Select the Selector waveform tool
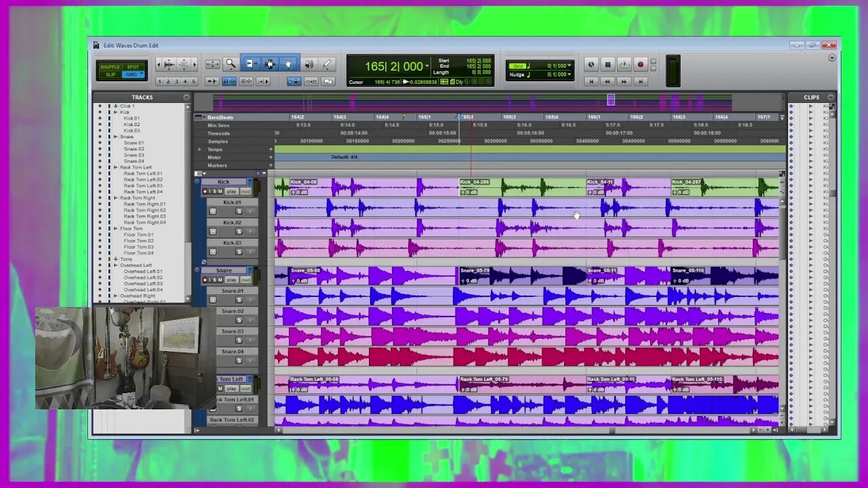The image size is (868, 488). (x=270, y=64)
